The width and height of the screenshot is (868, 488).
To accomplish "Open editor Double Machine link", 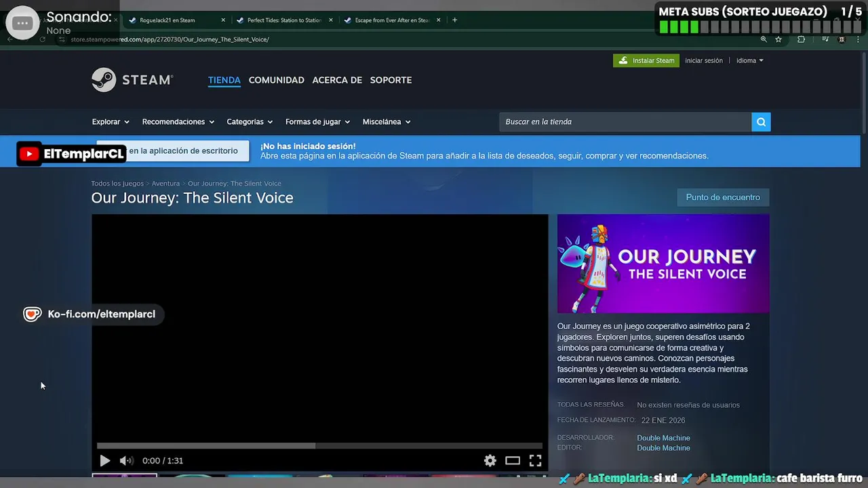I will click(663, 448).
